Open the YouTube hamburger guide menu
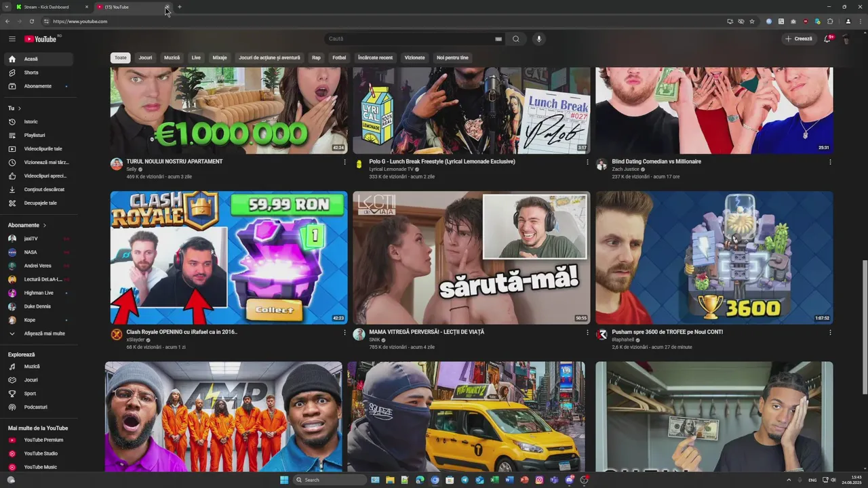The image size is (868, 488). (12, 39)
